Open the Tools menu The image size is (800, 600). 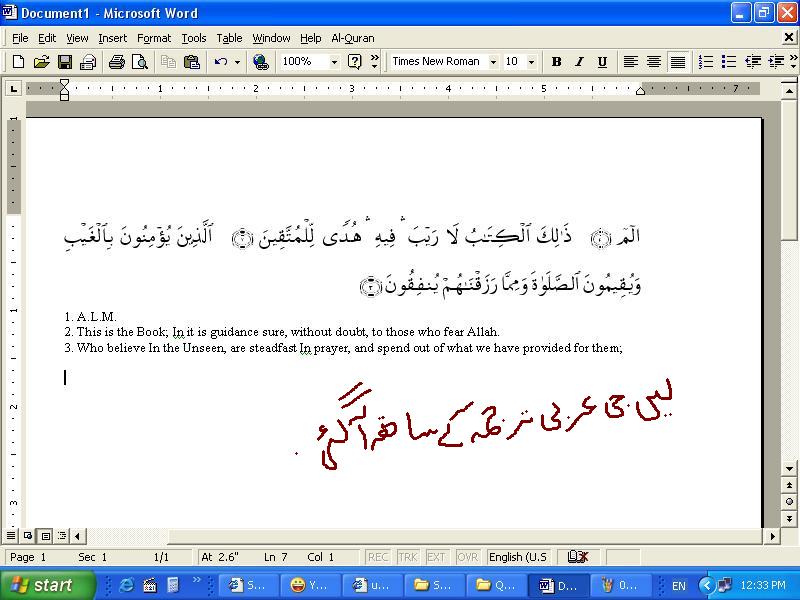(x=194, y=38)
